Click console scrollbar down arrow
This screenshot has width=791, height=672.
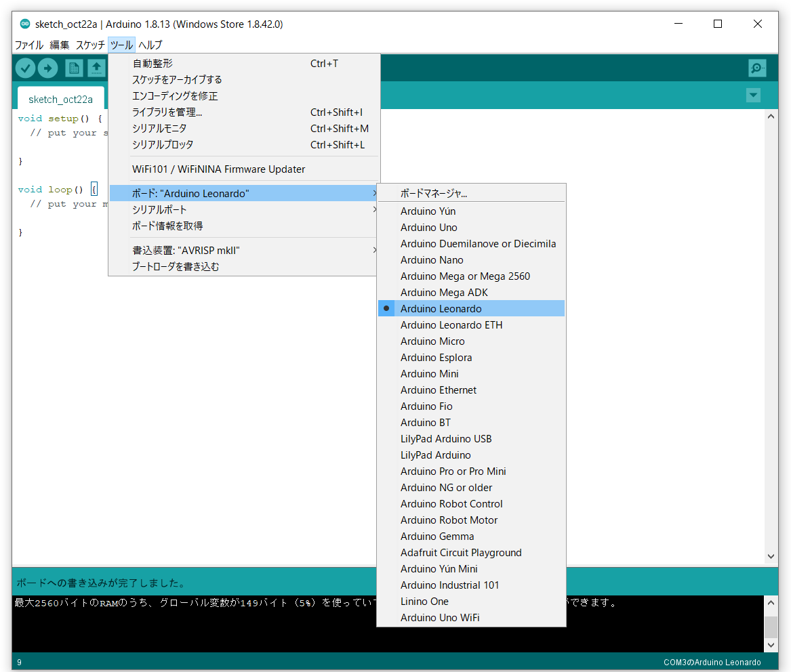pyautogui.click(x=770, y=645)
